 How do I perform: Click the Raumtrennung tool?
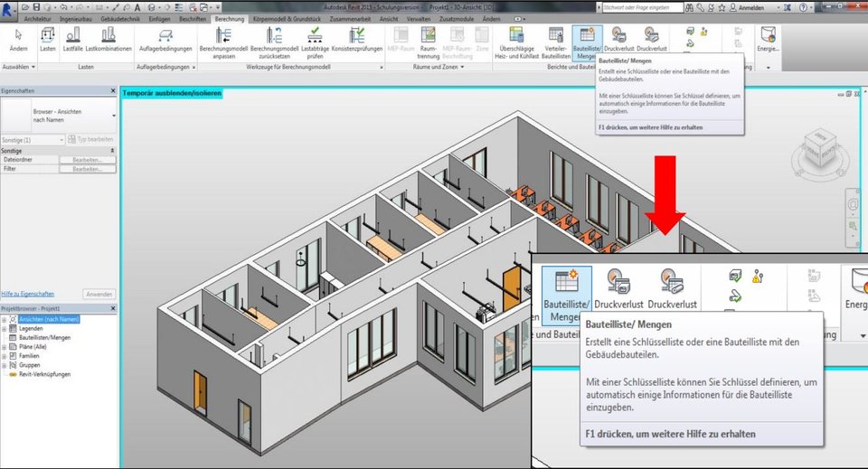pos(428,43)
